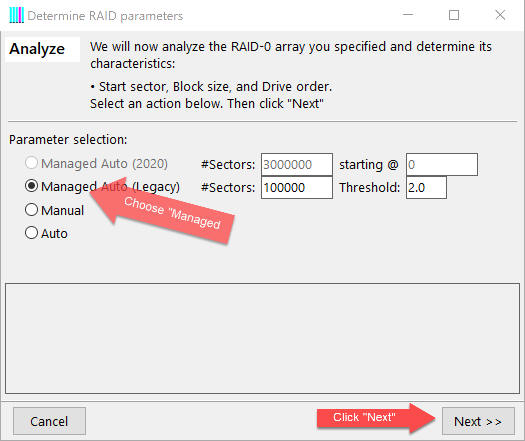Click the Manual radio label text

pos(62,210)
